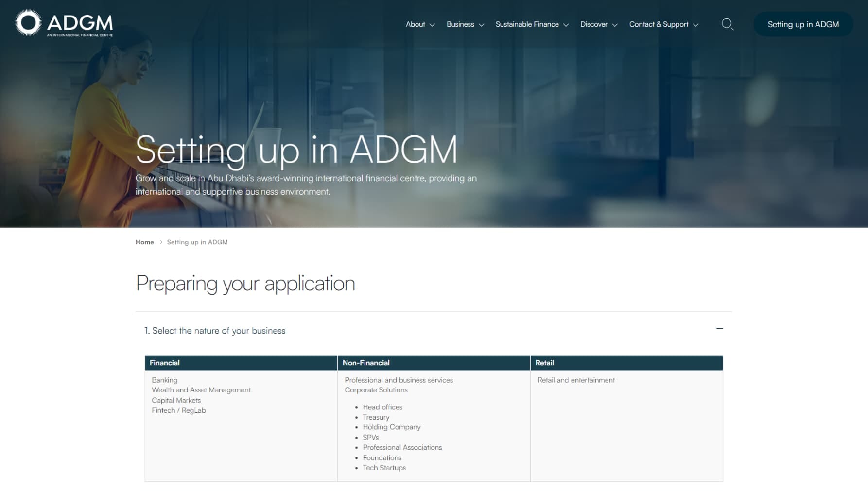Click the Setting up in ADGM button
The height and width of the screenshot is (491, 868).
coord(803,24)
